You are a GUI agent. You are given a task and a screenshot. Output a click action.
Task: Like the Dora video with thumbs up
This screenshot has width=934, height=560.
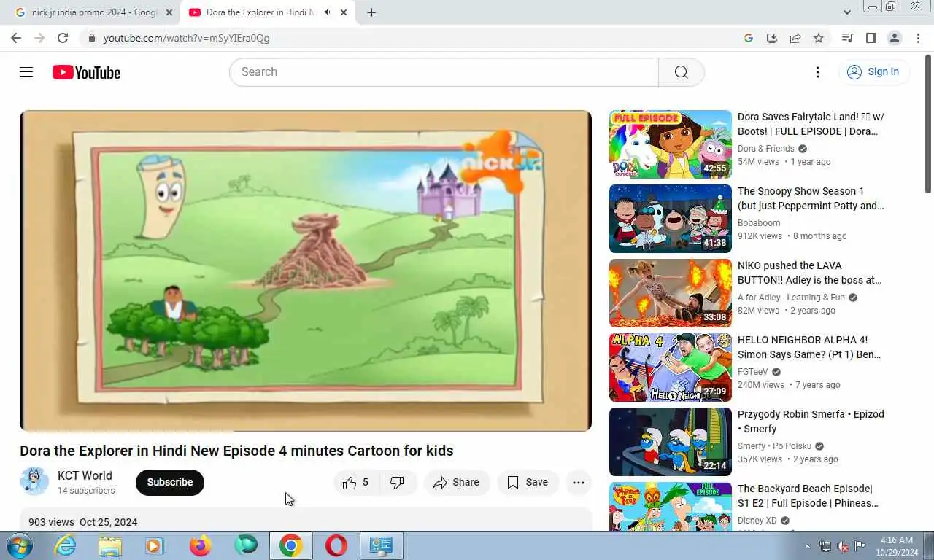coord(356,483)
